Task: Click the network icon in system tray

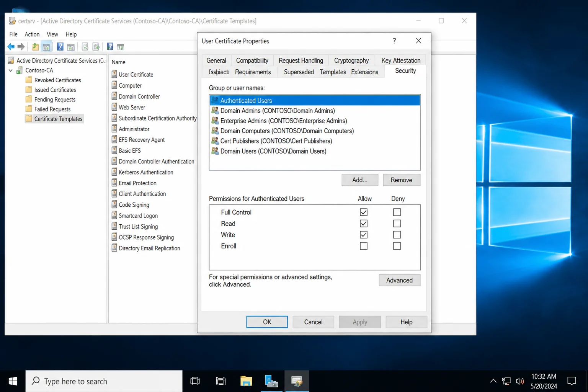Action: click(x=506, y=381)
